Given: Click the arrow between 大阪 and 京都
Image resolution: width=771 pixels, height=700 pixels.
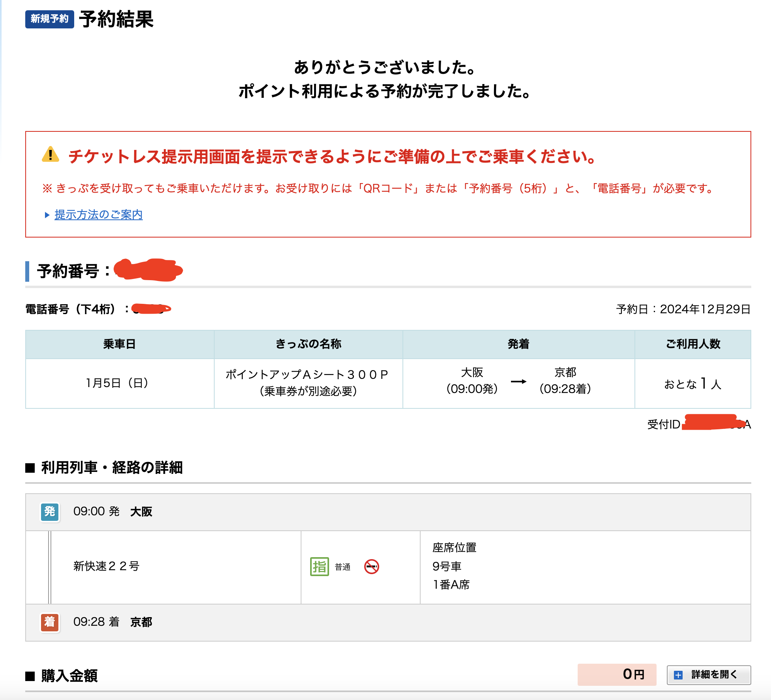Looking at the screenshot, I should pos(518,381).
